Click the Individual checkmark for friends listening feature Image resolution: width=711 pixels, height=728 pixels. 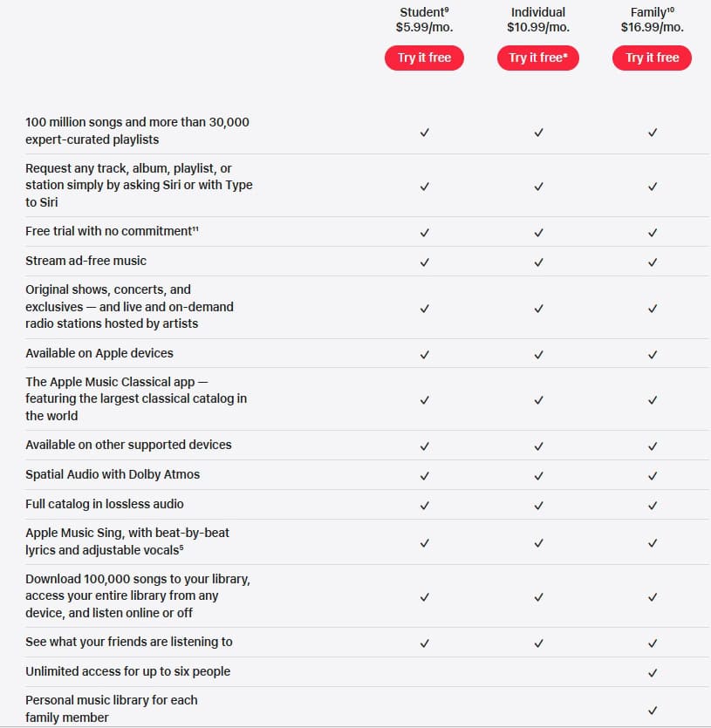538,642
